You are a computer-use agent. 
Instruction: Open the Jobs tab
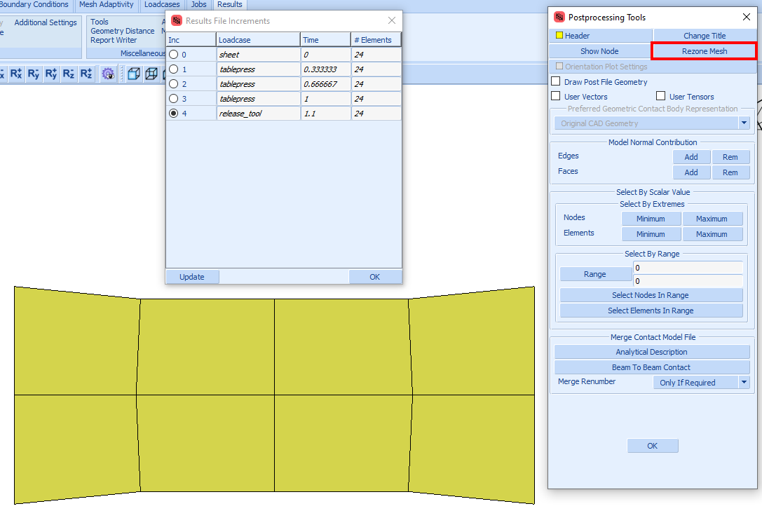(198, 5)
